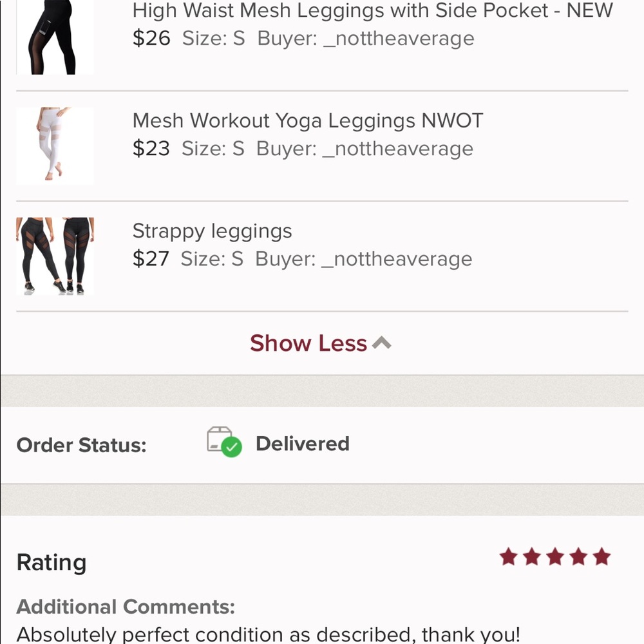Click the first star in the rating
This screenshot has height=644, width=644.
[x=509, y=558]
